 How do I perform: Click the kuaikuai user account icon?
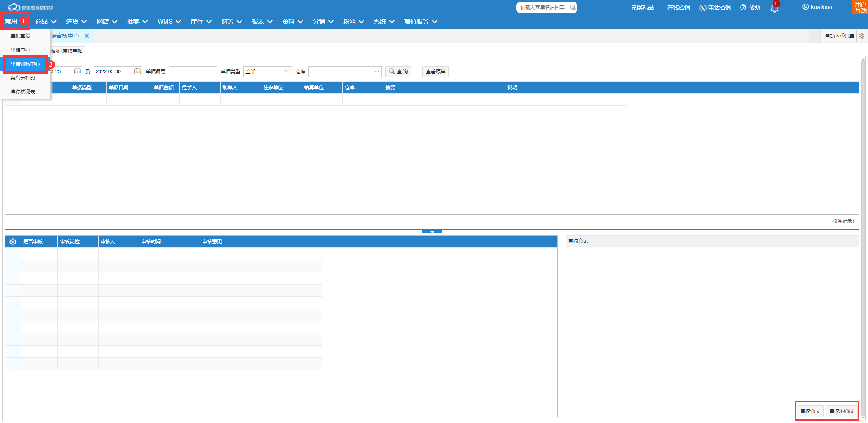click(806, 7)
